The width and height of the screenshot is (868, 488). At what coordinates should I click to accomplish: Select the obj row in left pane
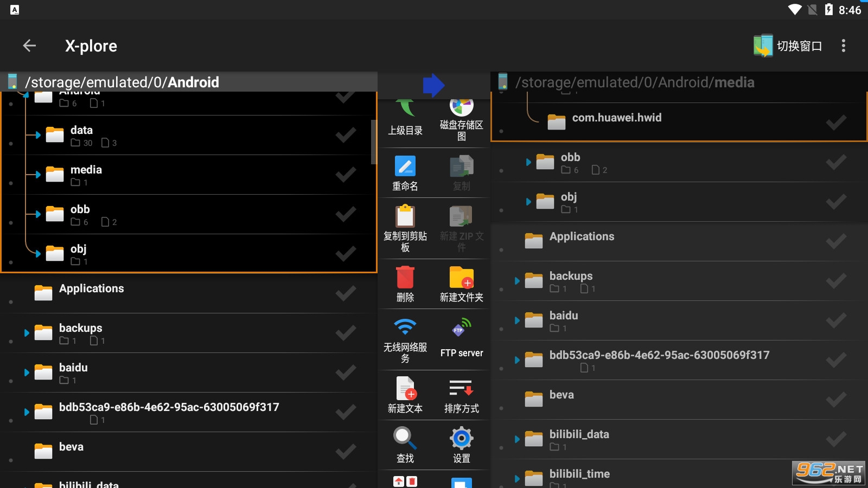click(x=189, y=253)
